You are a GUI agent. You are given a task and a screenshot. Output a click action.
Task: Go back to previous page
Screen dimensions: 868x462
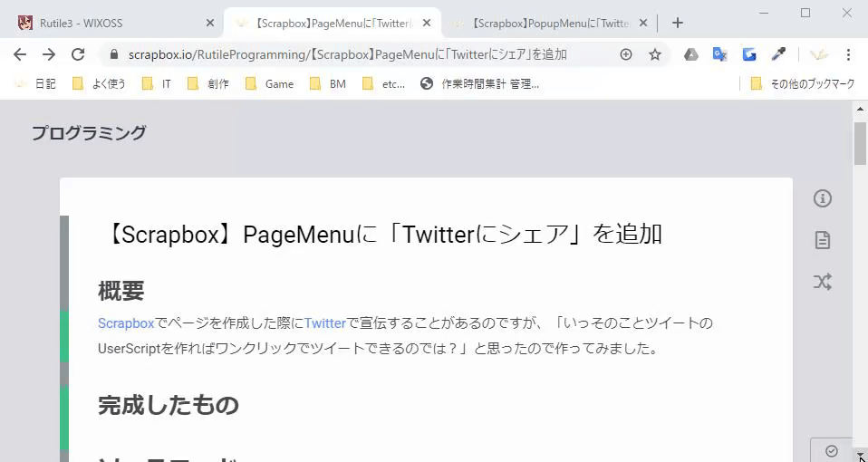[20, 54]
